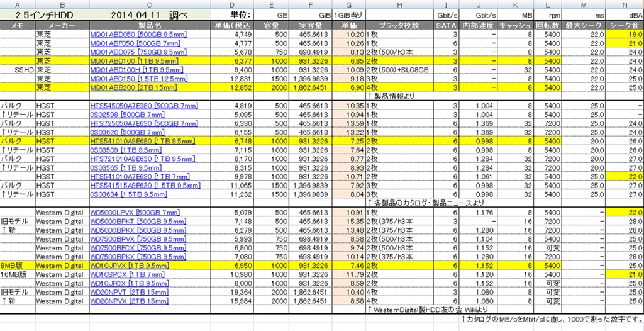
Task: Select column H header
Action: tap(399, 4)
